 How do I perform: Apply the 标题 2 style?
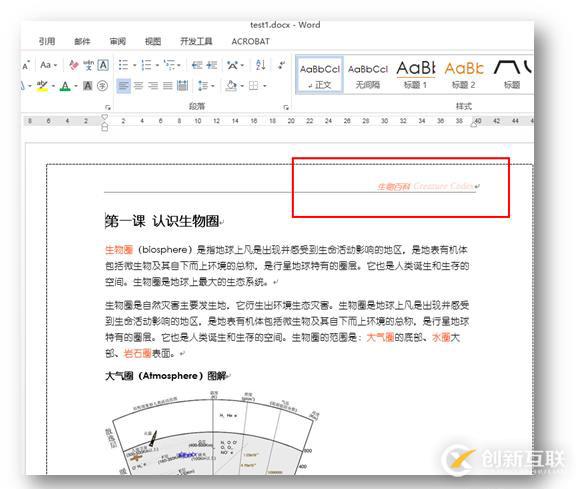coord(464,75)
